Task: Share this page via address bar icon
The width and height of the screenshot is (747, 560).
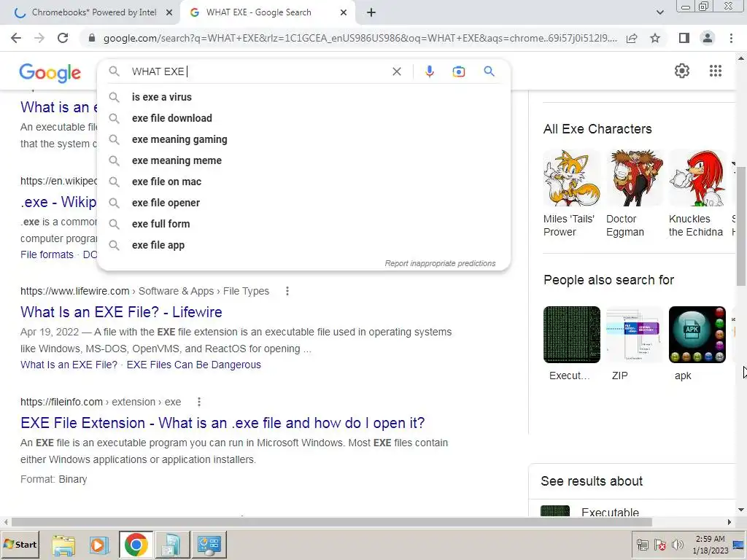Action: tap(632, 38)
